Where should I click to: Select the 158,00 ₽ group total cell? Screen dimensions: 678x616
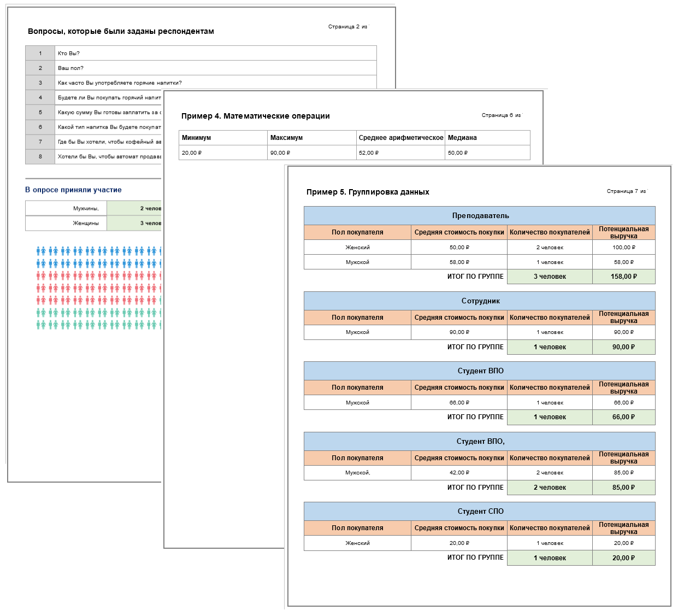(623, 277)
